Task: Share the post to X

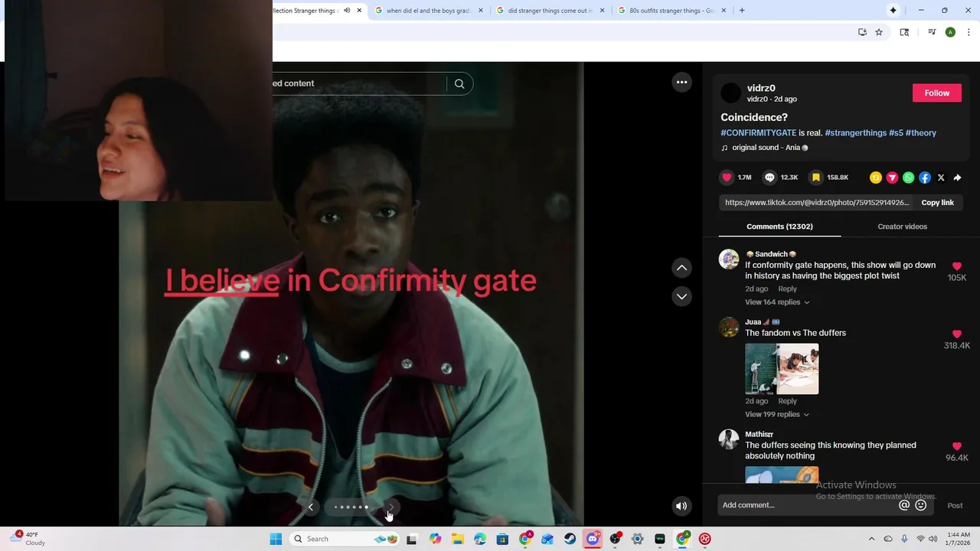Action: [x=941, y=178]
